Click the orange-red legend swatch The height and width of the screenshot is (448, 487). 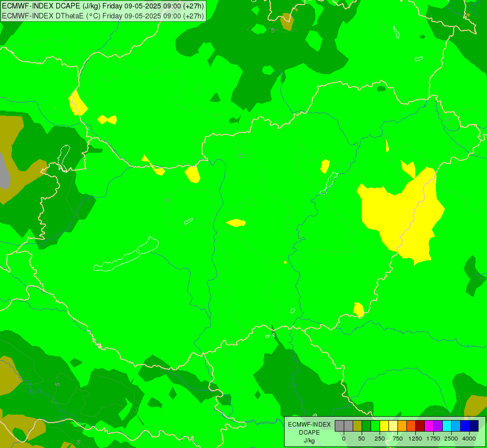pyautogui.click(x=411, y=426)
